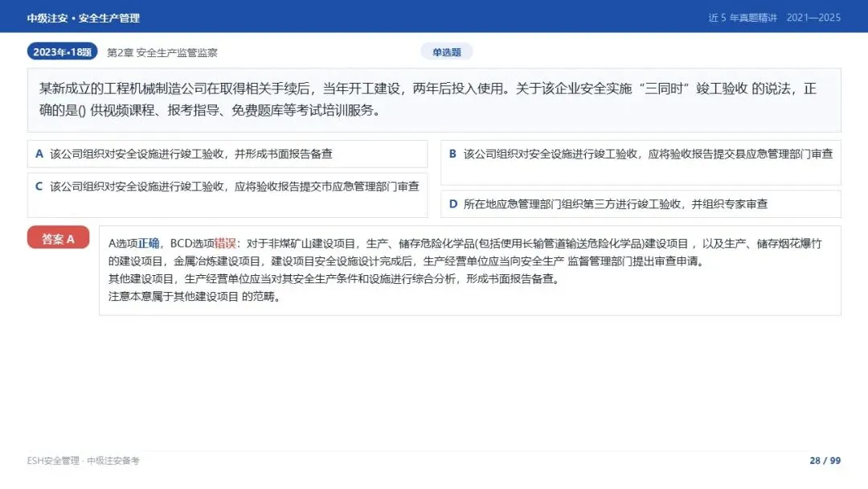Click the explanation line starting 其他建设项目

(x=335, y=279)
